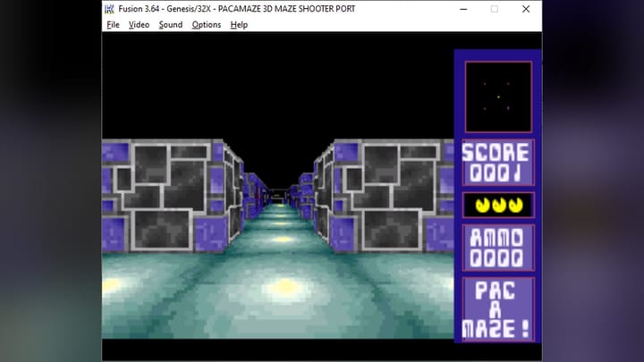The height and width of the screenshot is (362, 644).
Task: Open the Video menu
Action: pyautogui.click(x=139, y=25)
